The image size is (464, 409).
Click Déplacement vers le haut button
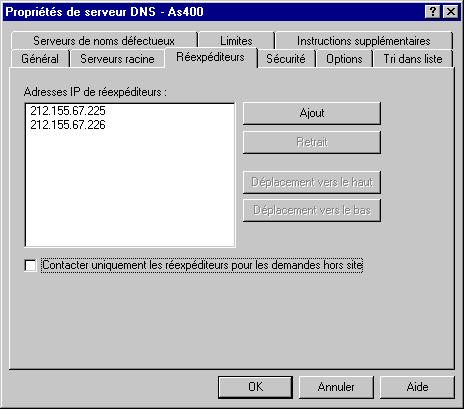(312, 182)
